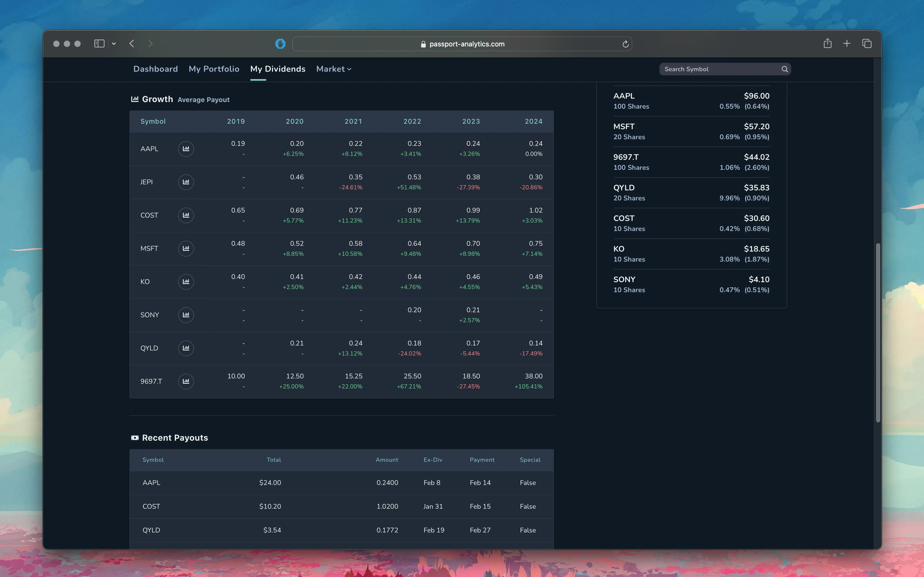Screen dimensions: 924x577
Task: Open a new tab with the plus icon
Action: click(847, 44)
